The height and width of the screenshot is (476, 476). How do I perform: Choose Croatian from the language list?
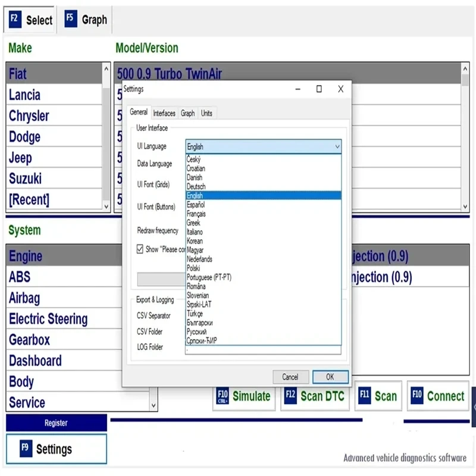coord(263,168)
